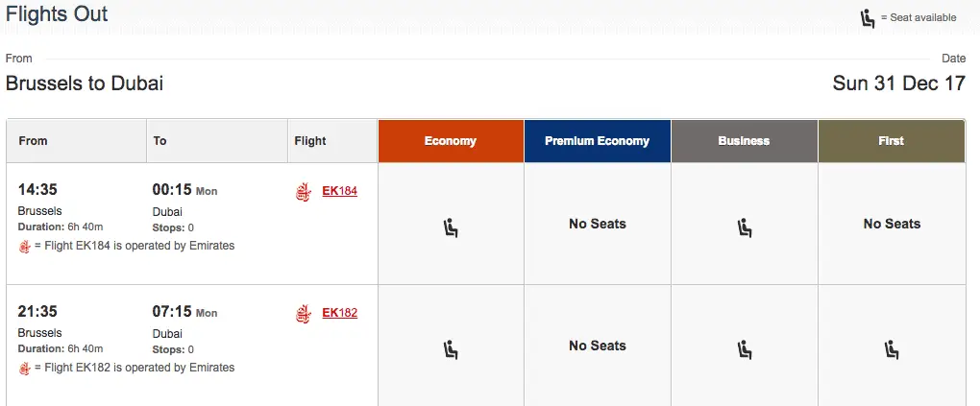The image size is (980, 406).
Task: Click the Brussels to Dubai route heading
Action: pyautogui.click(x=85, y=84)
